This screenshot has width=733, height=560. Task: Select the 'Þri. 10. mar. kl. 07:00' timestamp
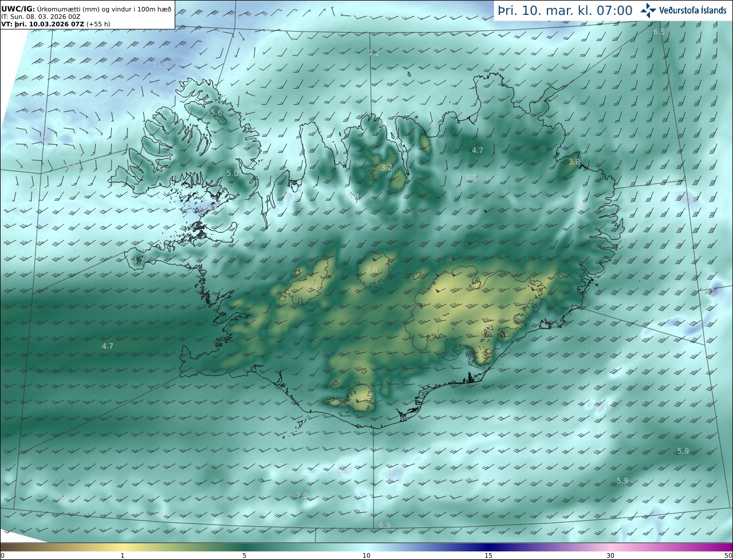coord(565,10)
